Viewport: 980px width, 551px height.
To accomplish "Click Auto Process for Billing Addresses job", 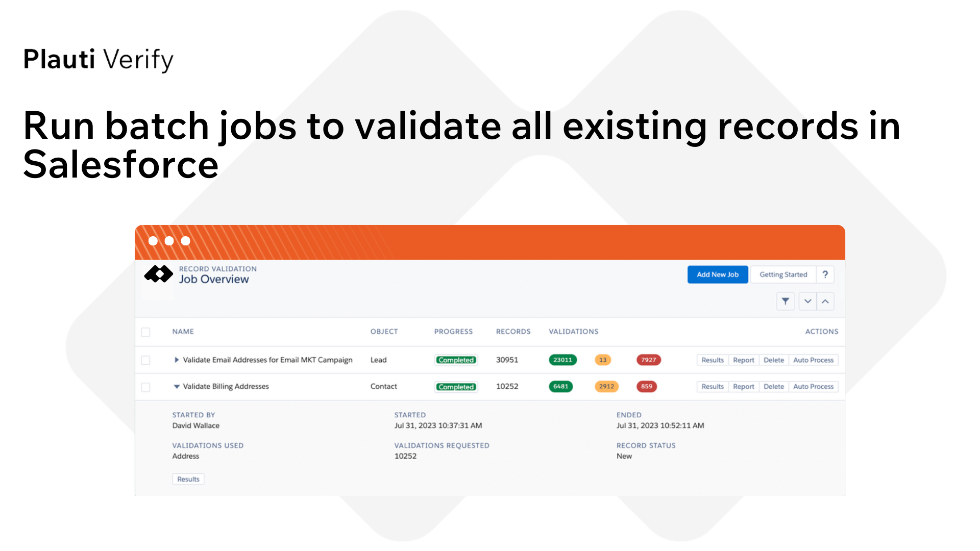I will [813, 387].
